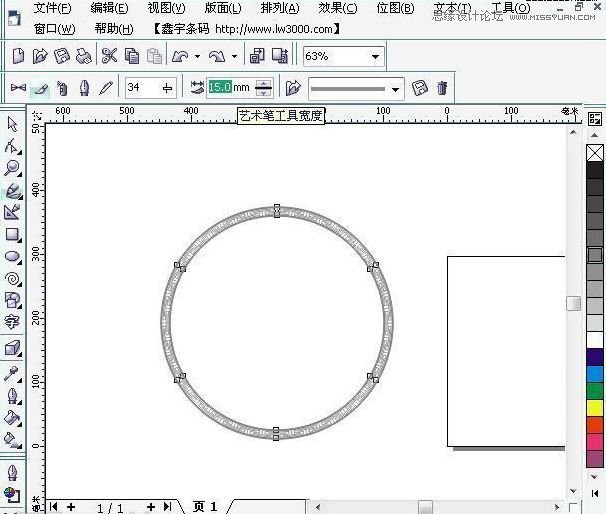Open the brush stroke list dropdown
This screenshot has width=606, height=514.
395,89
